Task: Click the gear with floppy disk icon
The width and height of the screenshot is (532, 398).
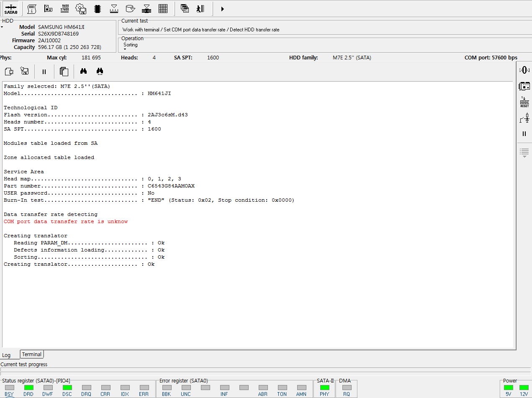Action: coord(81,9)
